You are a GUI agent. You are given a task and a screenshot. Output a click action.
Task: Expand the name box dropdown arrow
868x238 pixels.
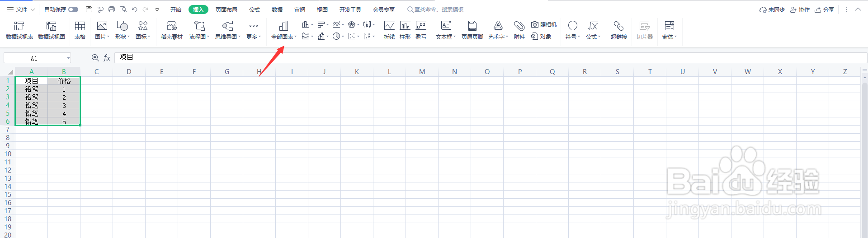68,58
